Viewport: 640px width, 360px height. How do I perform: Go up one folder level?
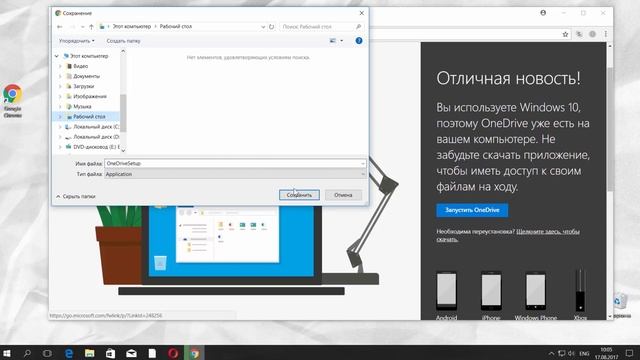point(91,27)
